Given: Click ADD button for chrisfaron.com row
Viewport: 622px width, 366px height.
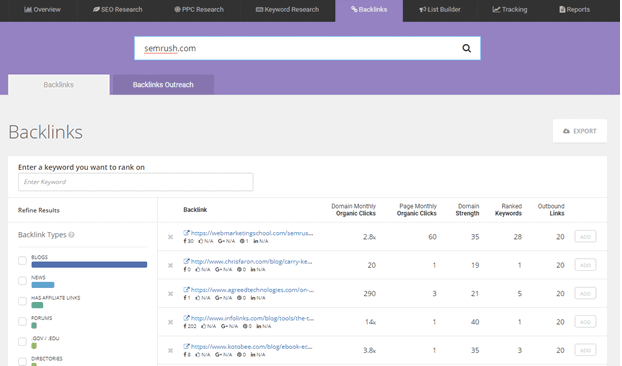Looking at the screenshot, I should point(585,265).
